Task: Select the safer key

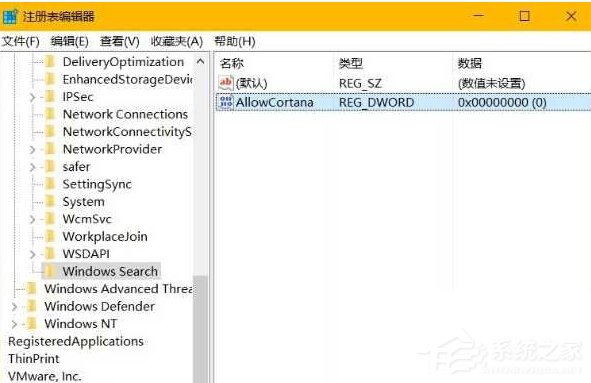Action: coord(77,166)
